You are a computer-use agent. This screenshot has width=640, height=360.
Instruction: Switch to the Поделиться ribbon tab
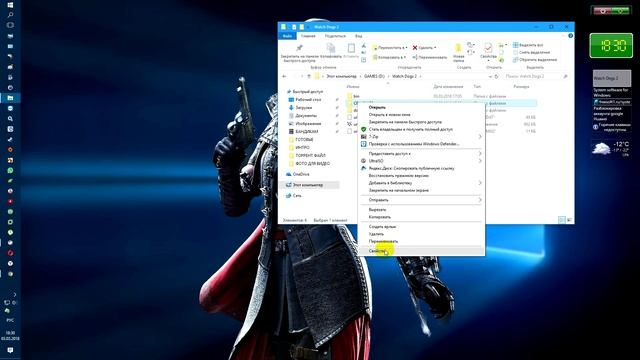click(x=335, y=36)
